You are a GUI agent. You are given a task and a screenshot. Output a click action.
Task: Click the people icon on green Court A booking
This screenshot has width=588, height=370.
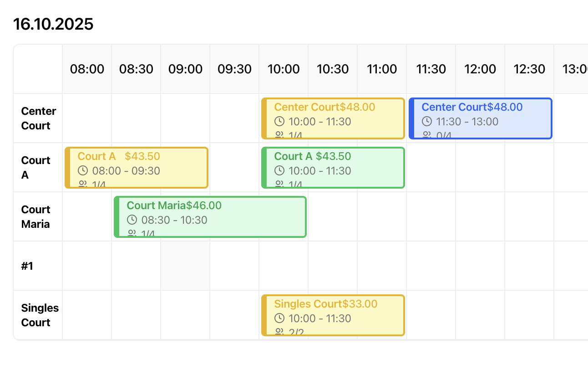point(279,184)
